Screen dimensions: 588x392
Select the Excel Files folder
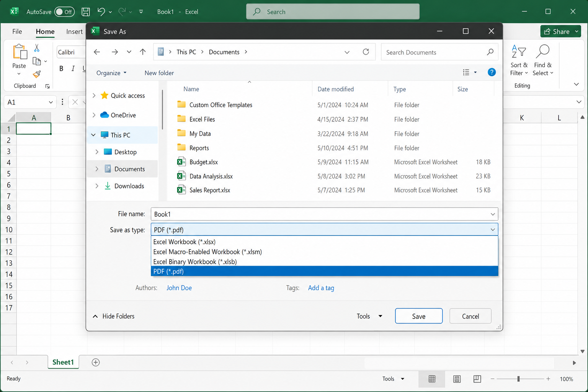202,119
